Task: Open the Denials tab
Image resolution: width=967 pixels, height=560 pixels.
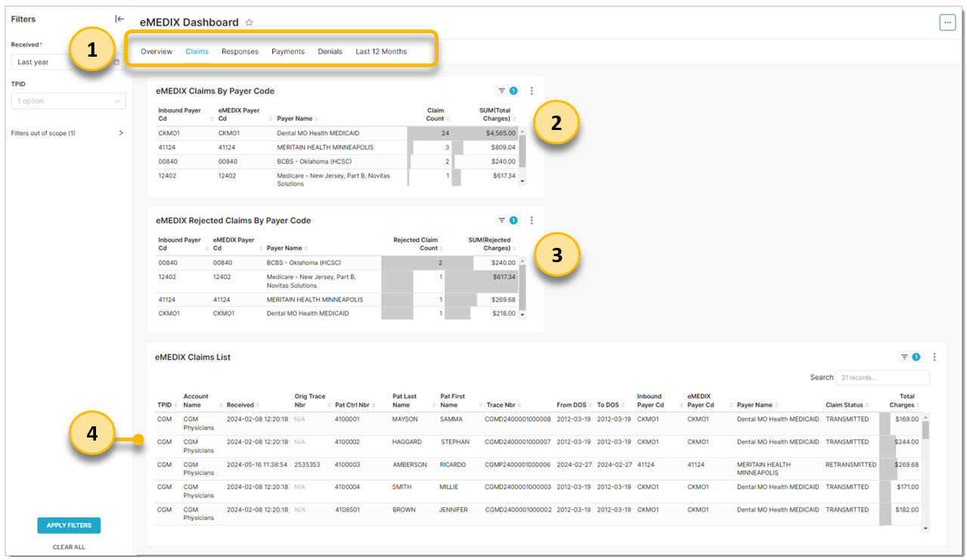Action: pyautogui.click(x=330, y=52)
